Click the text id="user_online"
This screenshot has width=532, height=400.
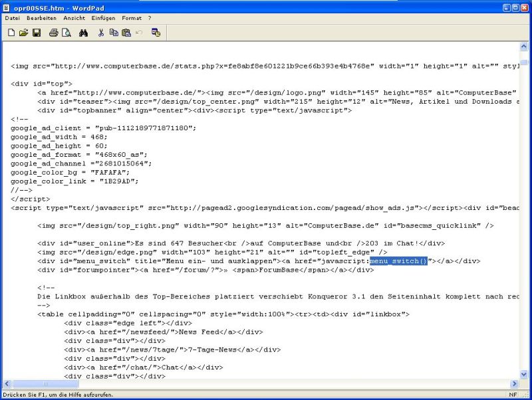[x=95, y=243]
